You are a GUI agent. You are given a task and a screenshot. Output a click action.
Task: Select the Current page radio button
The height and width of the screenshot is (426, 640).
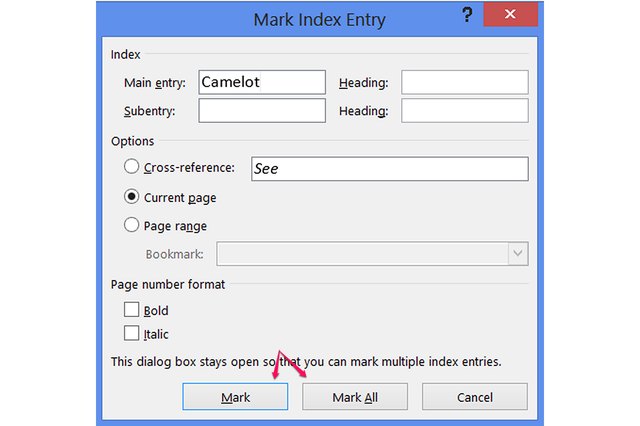click(131, 197)
